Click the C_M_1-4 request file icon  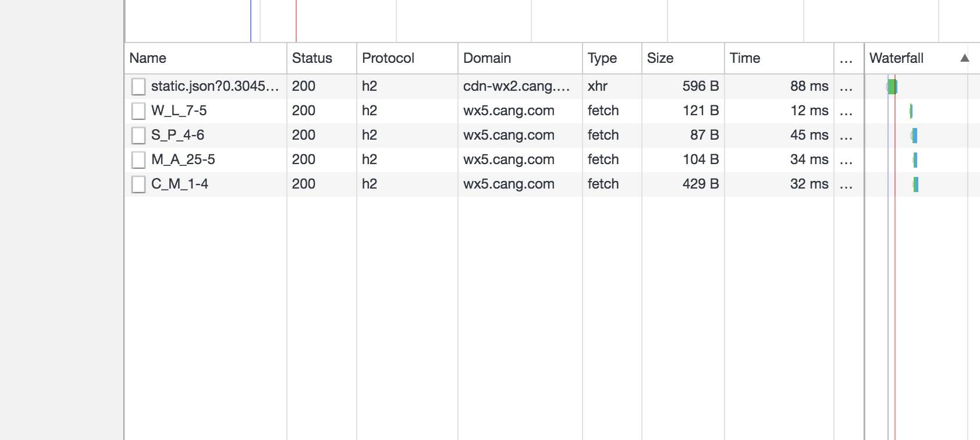[x=139, y=184]
